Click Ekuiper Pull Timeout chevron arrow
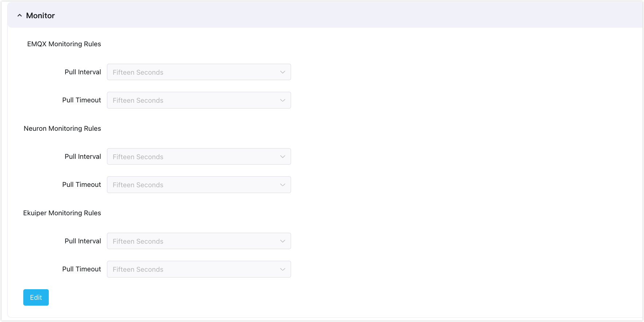Viewport: 644px width, 322px height. [283, 269]
